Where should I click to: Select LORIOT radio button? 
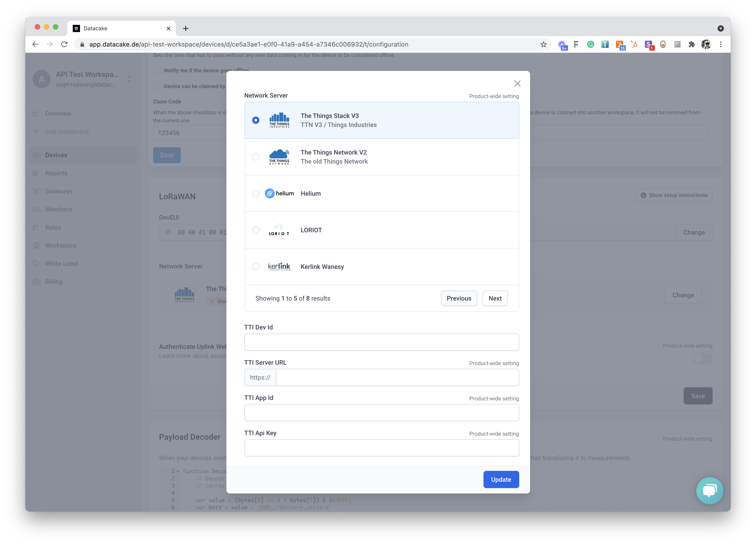(256, 230)
